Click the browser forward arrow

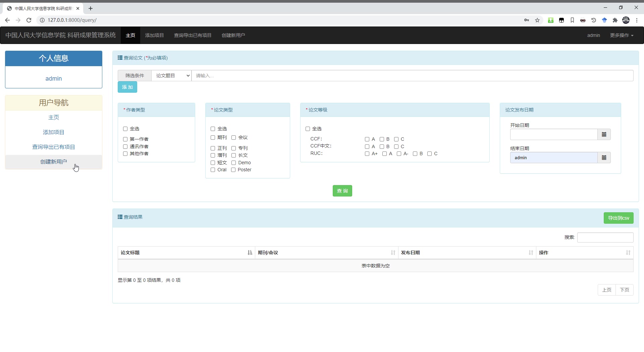click(18, 20)
